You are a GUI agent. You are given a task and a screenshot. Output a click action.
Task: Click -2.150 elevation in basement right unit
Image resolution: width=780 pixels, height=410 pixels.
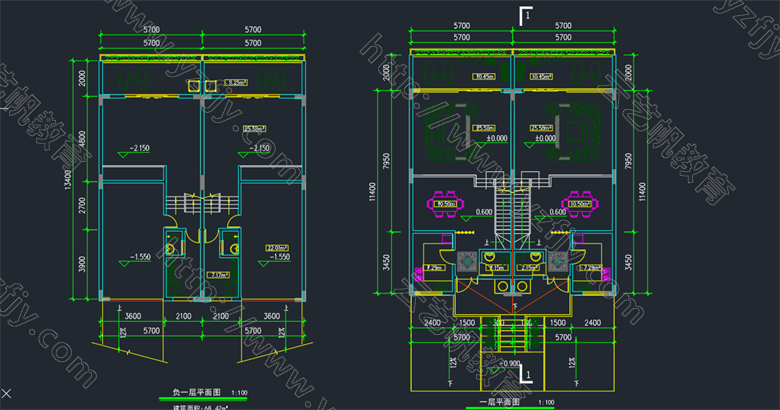pos(259,148)
